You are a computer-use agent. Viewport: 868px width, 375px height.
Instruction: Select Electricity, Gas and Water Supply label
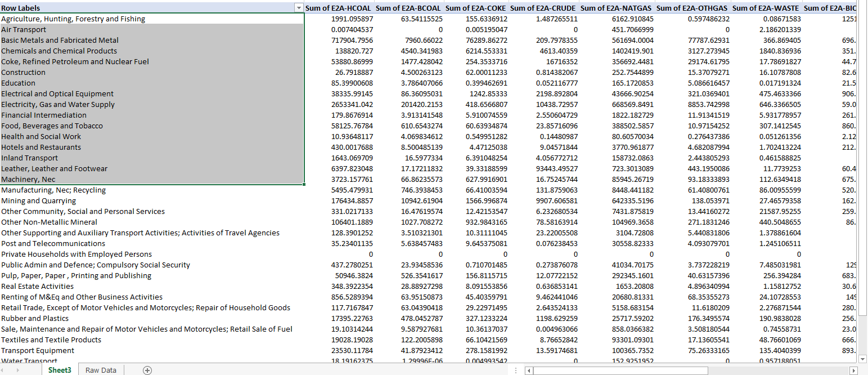tap(58, 105)
